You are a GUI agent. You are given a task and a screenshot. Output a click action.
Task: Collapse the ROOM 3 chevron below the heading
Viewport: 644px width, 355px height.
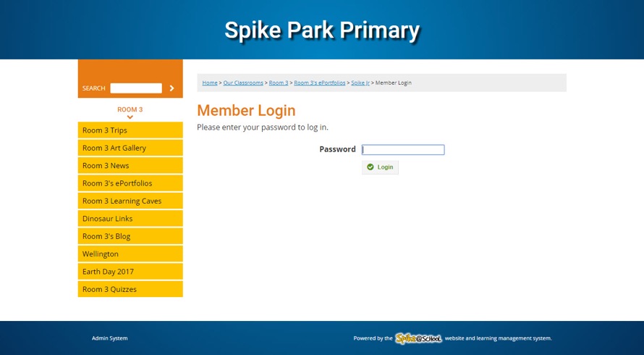[x=130, y=117]
